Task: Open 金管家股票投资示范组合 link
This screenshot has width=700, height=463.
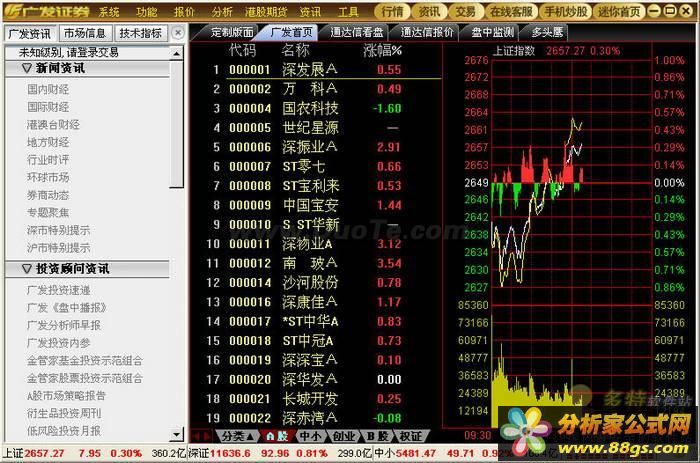Action: click(x=85, y=378)
